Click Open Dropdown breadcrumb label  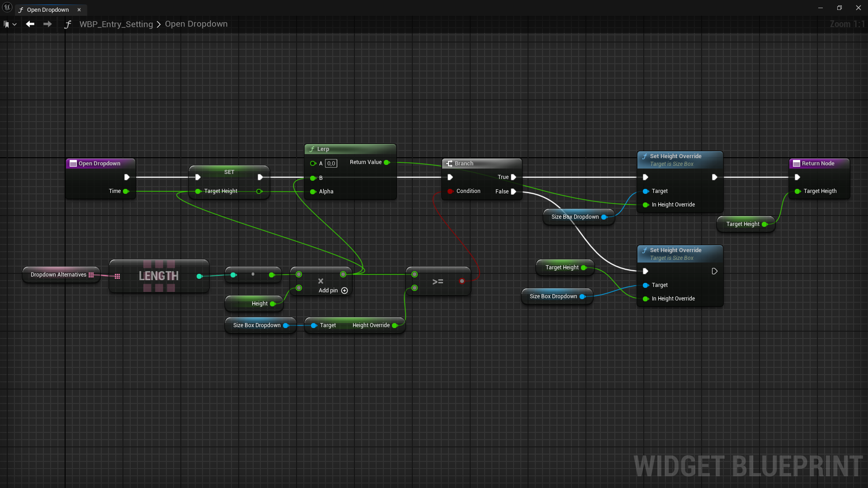[196, 24]
